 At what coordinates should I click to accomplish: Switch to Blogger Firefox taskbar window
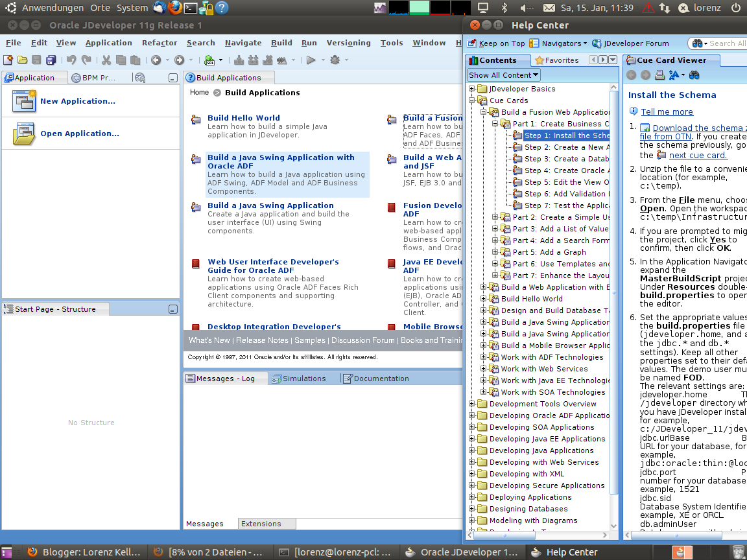coord(84,552)
